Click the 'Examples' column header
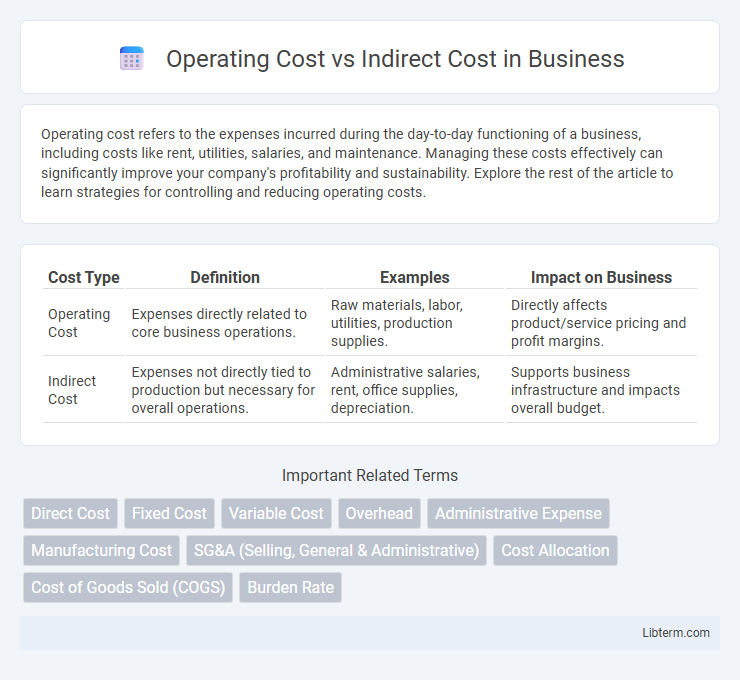 tap(414, 277)
